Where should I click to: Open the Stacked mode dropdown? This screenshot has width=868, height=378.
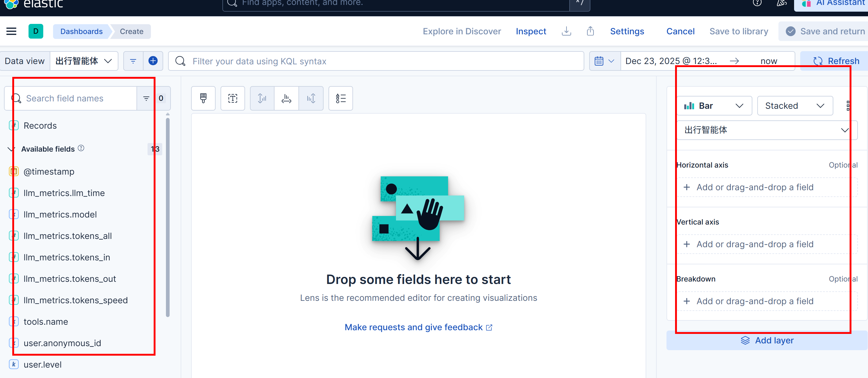click(x=795, y=106)
